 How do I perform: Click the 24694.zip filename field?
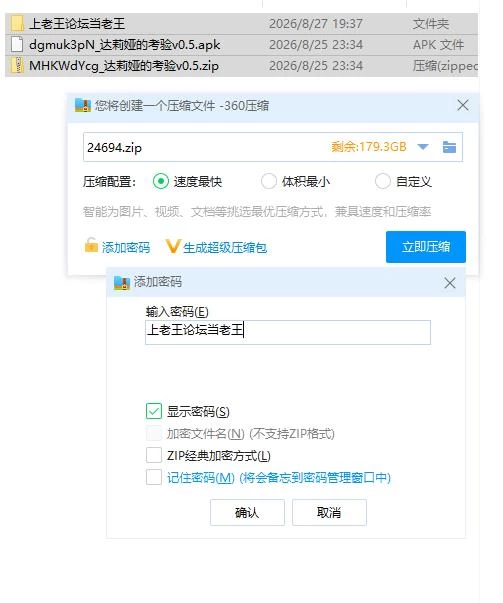(273, 147)
